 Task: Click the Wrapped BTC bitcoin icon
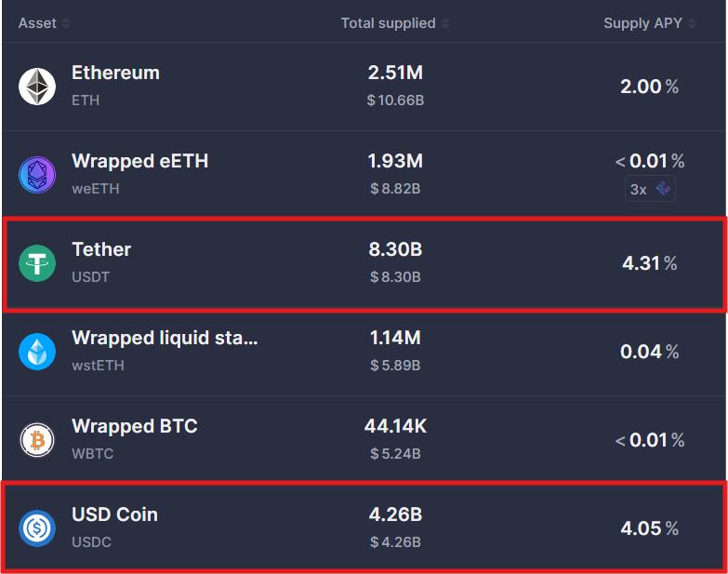pos(37,440)
